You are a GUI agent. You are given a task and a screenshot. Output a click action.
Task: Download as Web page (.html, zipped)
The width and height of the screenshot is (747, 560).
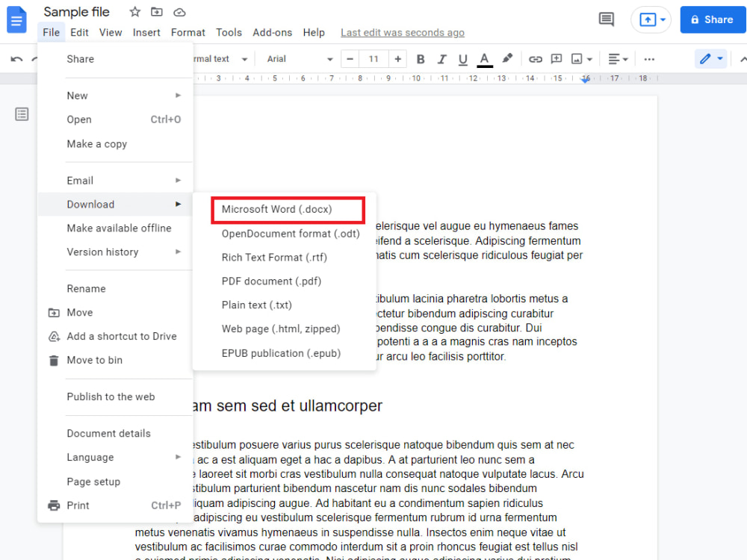[285, 329]
